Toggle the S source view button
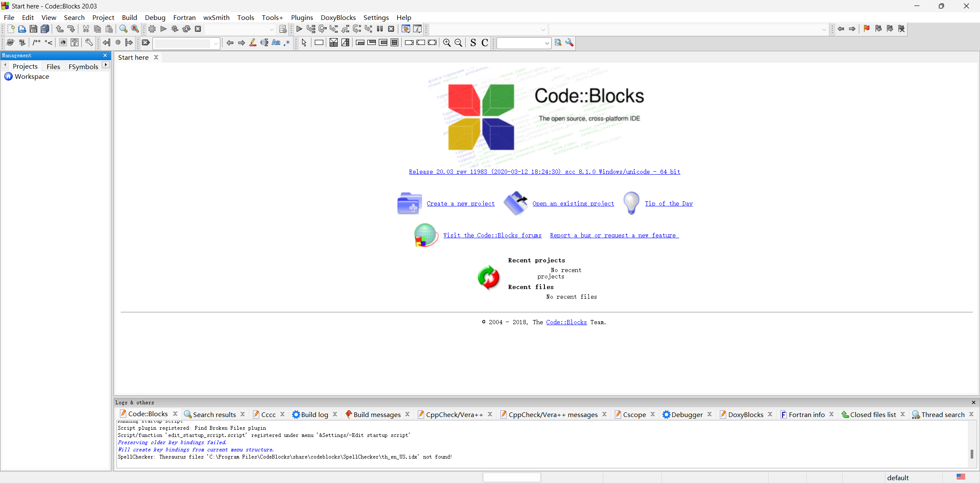Viewport: 980px width, 484px height. [x=473, y=42]
